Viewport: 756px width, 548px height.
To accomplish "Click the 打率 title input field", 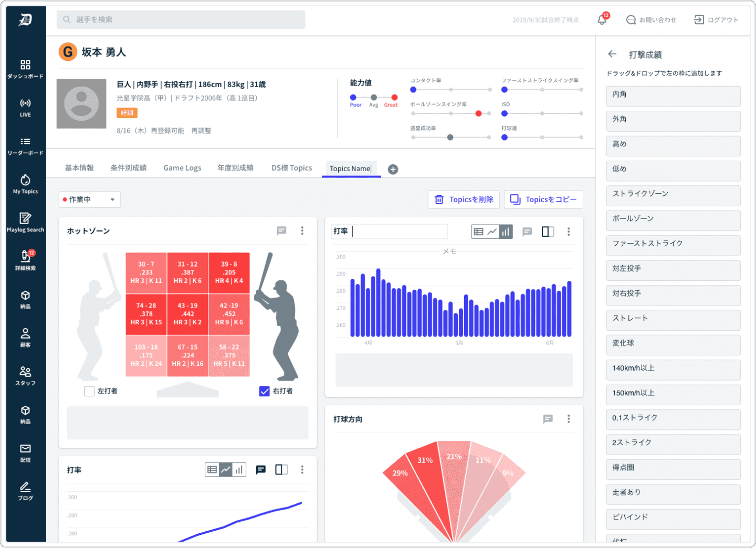I will (x=390, y=231).
